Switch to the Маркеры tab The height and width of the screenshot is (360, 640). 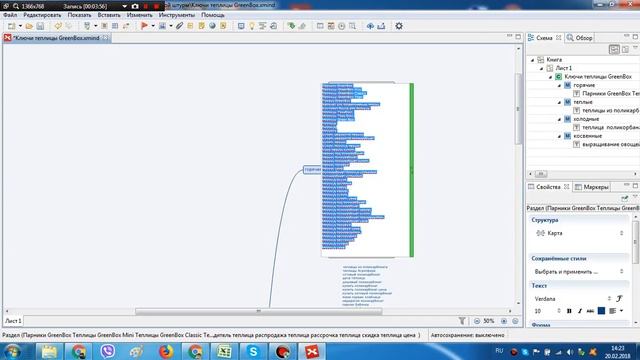(592, 187)
